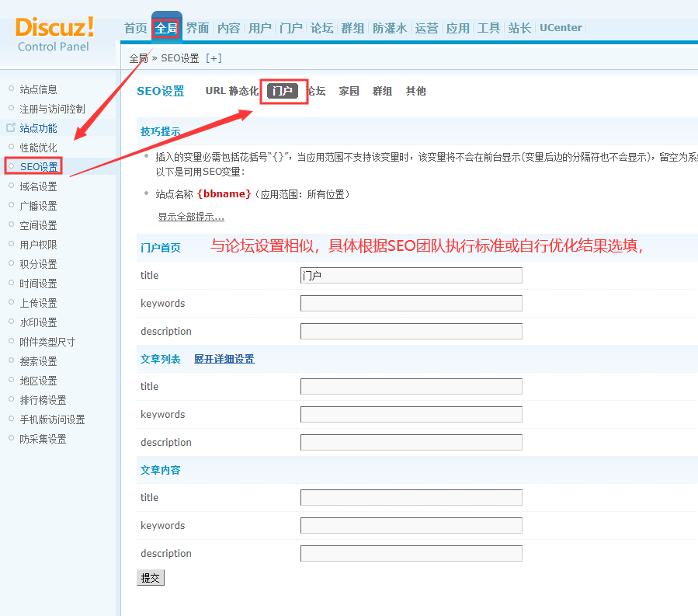Click the 门户首页 description input field

pyautogui.click(x=412, y=332)
